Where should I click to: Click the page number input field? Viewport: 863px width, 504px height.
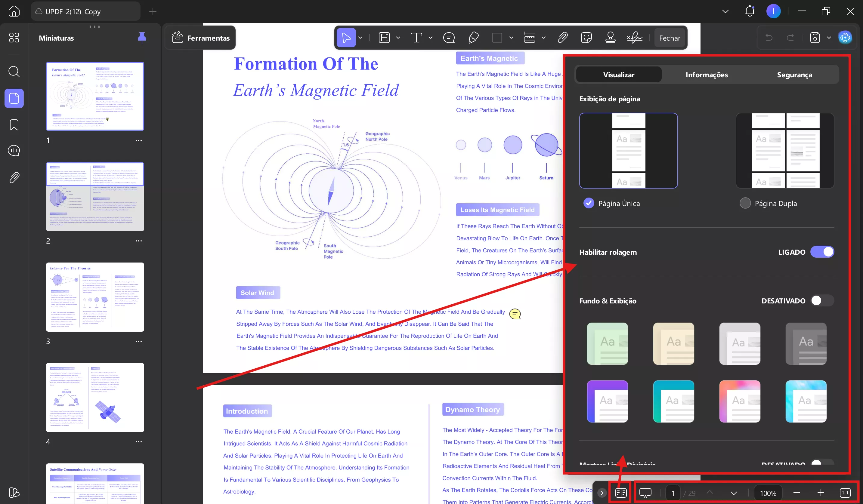tap(673, 493)
